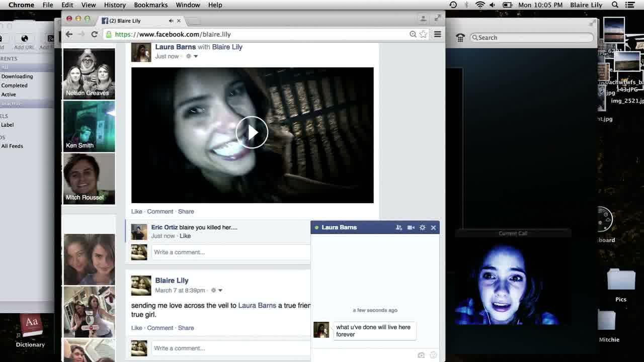Click the camera icon in chat input
Screen dimensions: 644x362
pyautogui.click(x=421, y=355)
